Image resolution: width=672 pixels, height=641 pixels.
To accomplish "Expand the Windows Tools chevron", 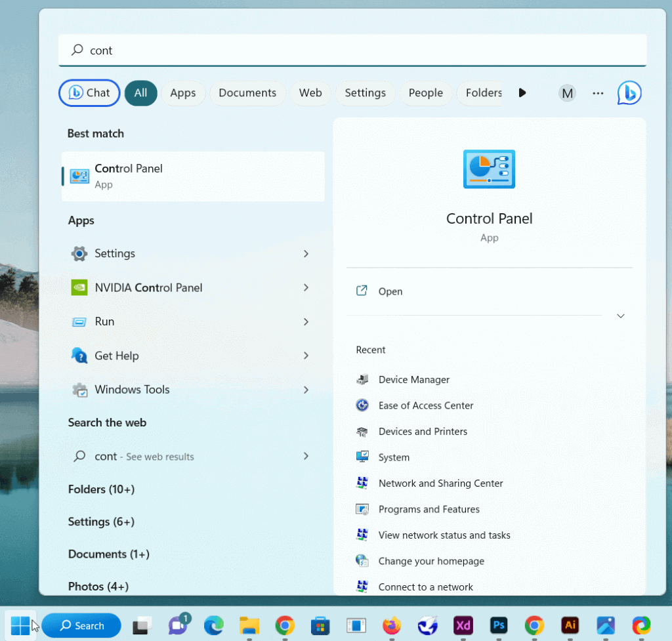I will [x=306, y=390].
